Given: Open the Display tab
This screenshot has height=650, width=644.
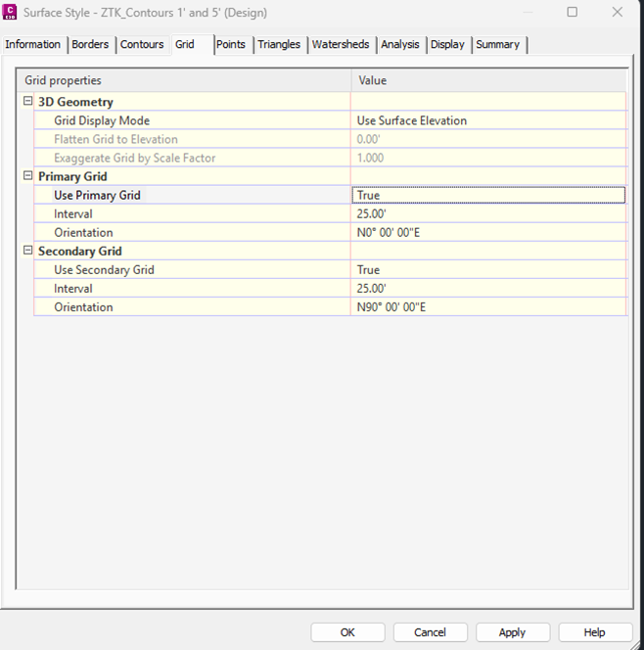Looking at the screenshot, I should (x=447, y=44).
